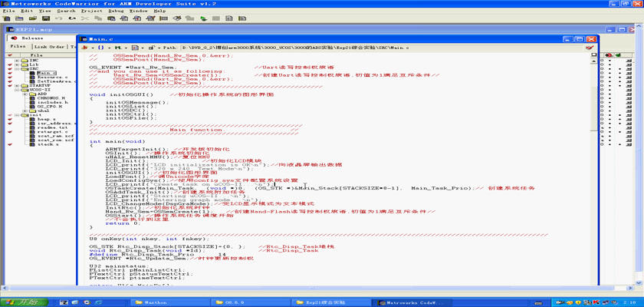Open the Project menu
This screenshot has width=644, height=307.
pyautogui.click(x=91, y=11)
